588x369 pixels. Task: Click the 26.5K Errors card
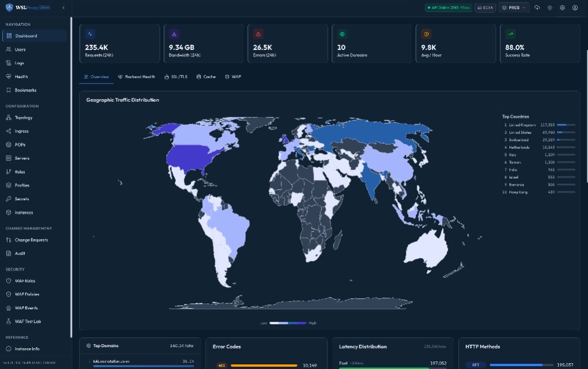(288, 44)
